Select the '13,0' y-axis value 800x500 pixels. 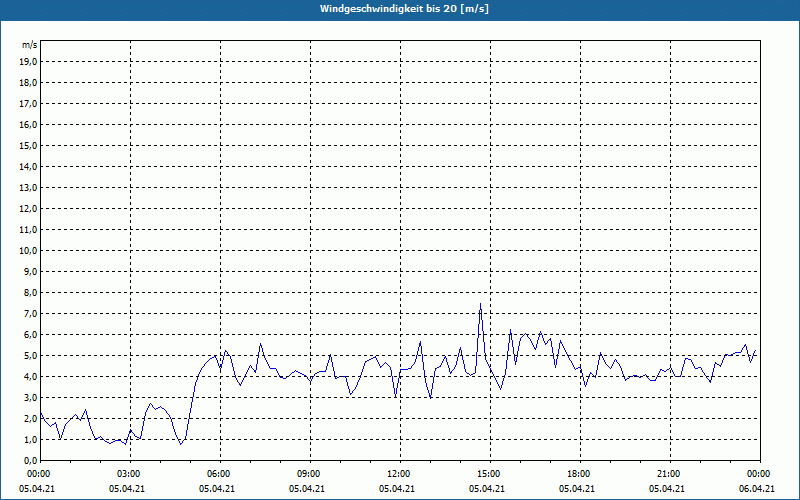coord(28,188)
